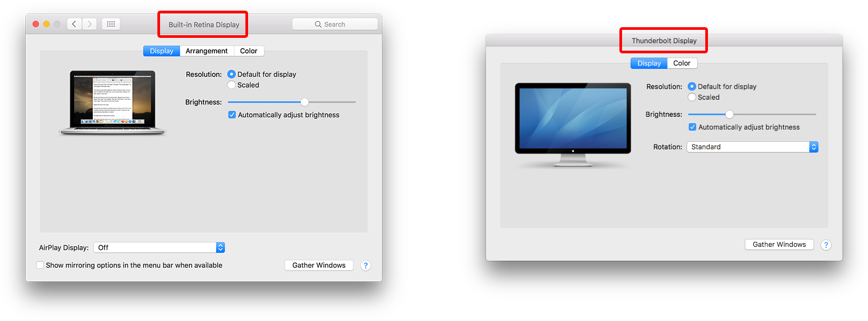Adjust brightness slider in Built-in Retina window
Image resolution: width=868 pixels, height=321 pixels.
(305, 102)
